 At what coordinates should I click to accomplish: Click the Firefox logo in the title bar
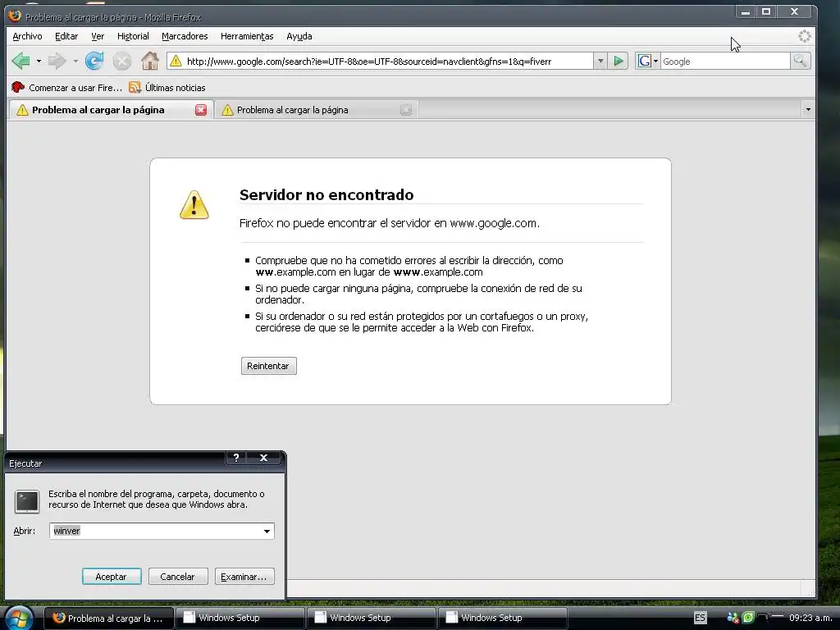pyautogui.click(x=15, y=16)
